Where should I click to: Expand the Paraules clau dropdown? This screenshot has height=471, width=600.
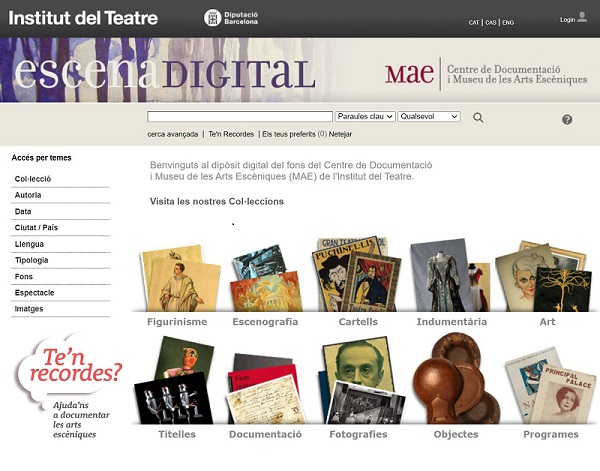pos(365,116)
